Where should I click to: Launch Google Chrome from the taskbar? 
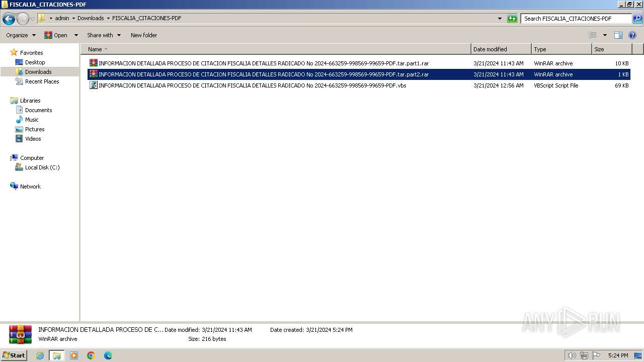pos(91,355)
